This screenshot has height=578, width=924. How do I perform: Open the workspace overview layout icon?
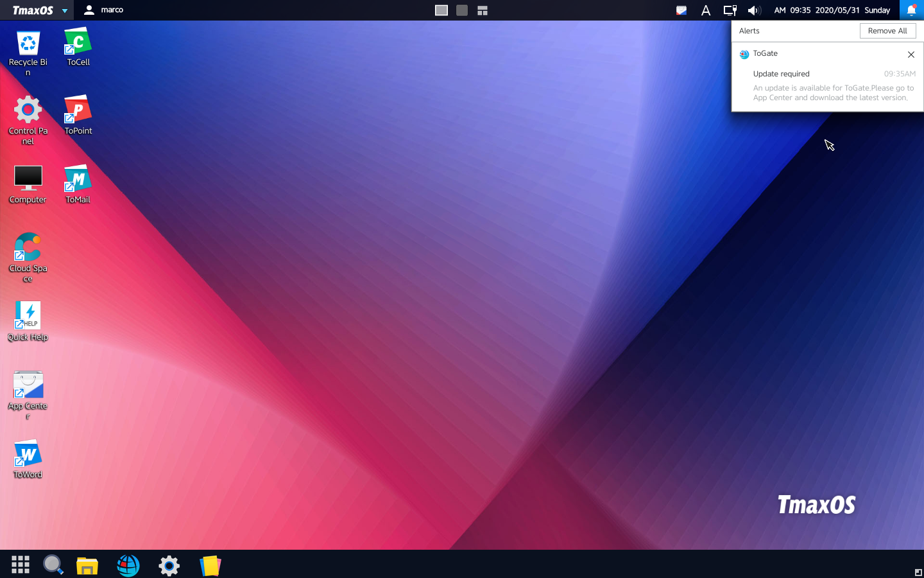click(x=483, y=10)
